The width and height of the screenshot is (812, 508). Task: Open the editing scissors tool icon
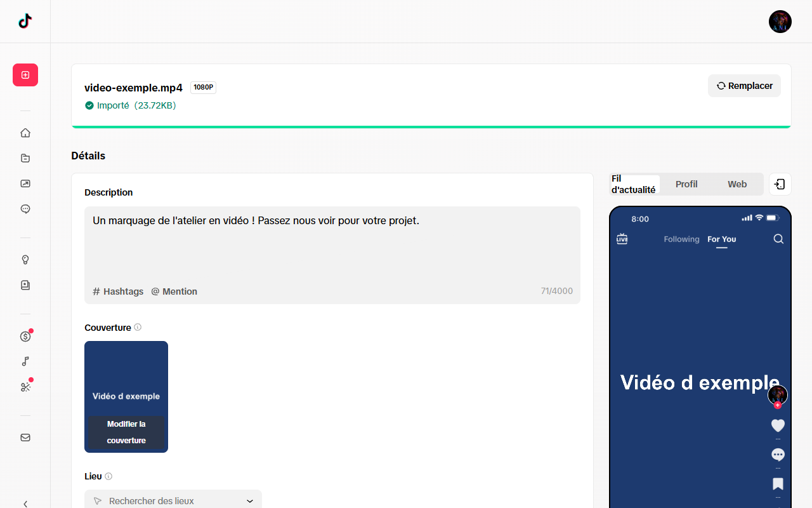[x=25, y=387]
